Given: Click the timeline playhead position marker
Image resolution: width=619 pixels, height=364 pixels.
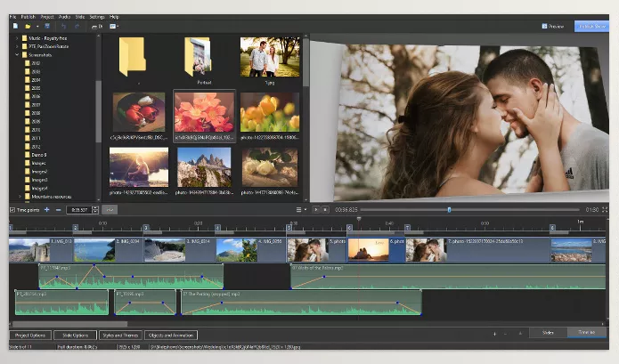Looking at the screenshot, I should pos(359,218).
